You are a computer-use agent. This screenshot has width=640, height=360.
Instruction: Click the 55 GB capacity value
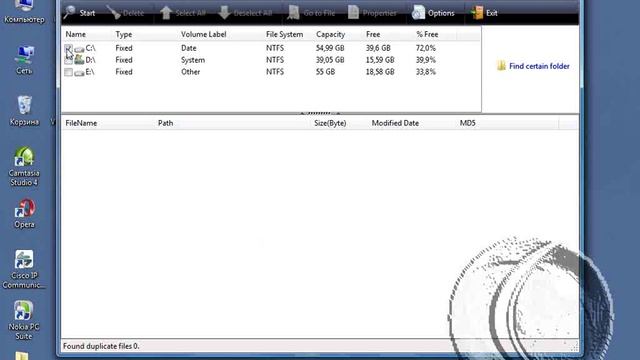coord(325,72)
